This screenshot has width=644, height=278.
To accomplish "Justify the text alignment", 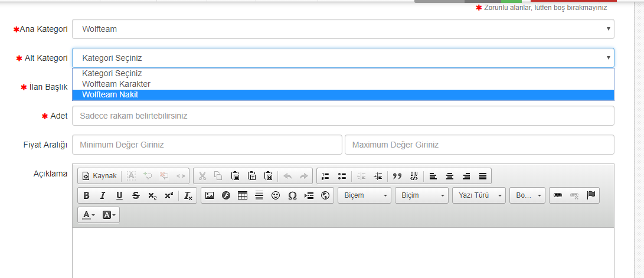I will click(483, 176).
